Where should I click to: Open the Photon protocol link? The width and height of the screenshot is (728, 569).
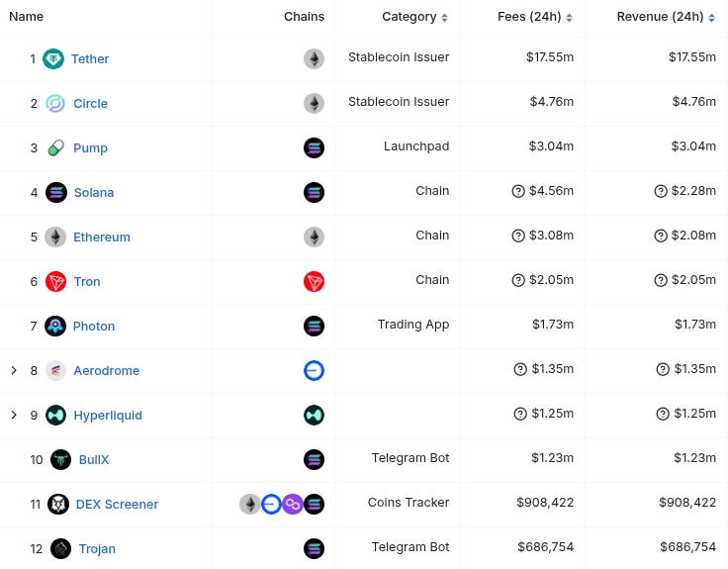point(94,327)
